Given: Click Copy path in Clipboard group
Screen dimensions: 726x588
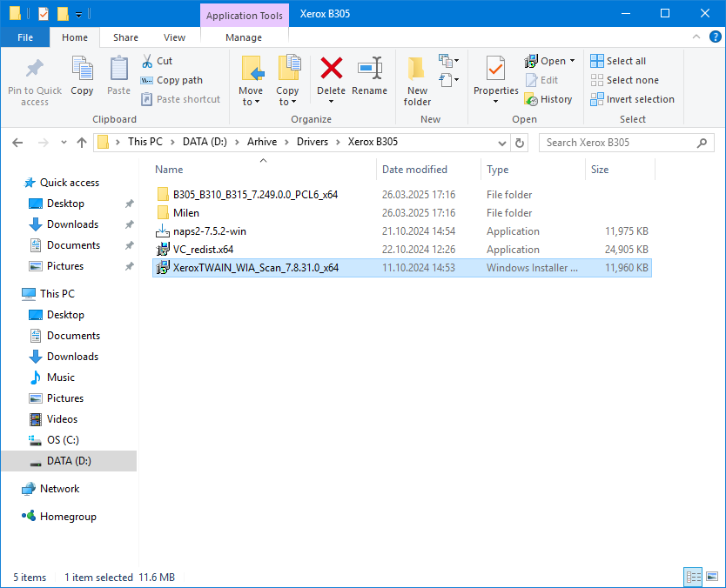Looking at the screenshot, I should pos(171,80).
